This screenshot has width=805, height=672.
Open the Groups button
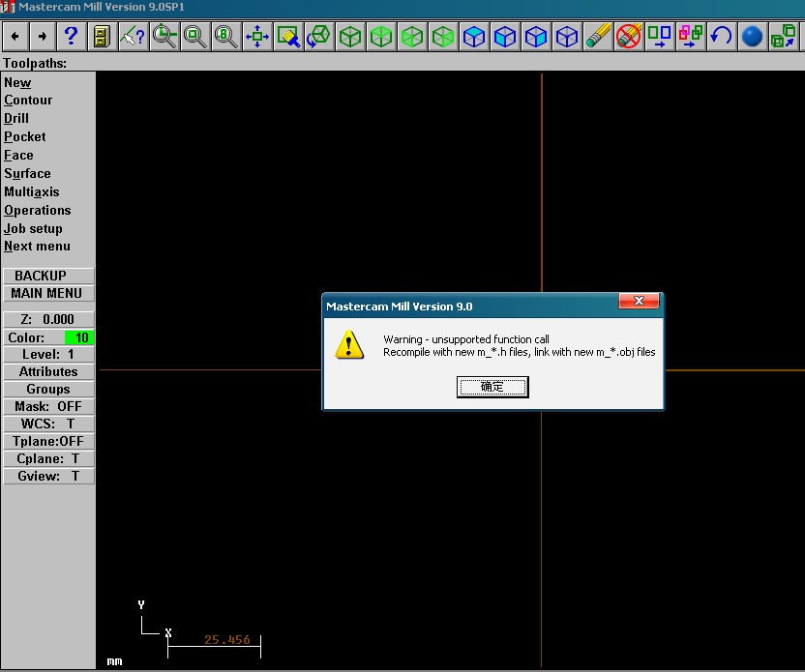(48, 389)
